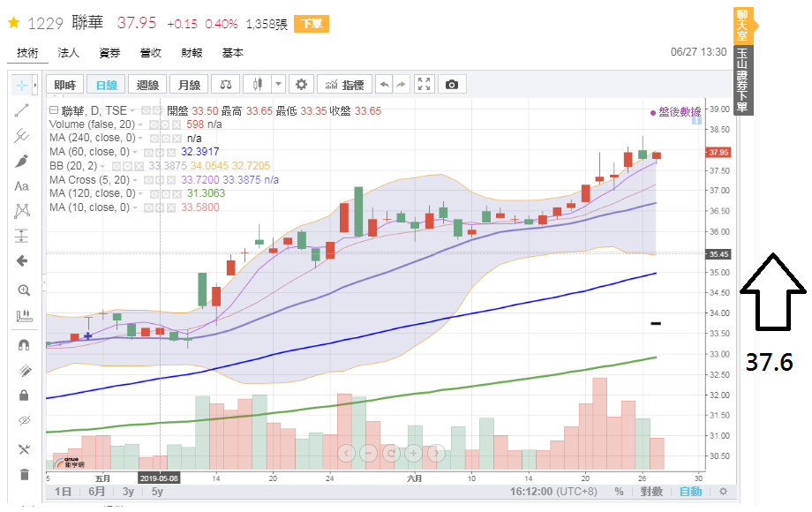Switch to 日線 daily chart

(107, 85)
